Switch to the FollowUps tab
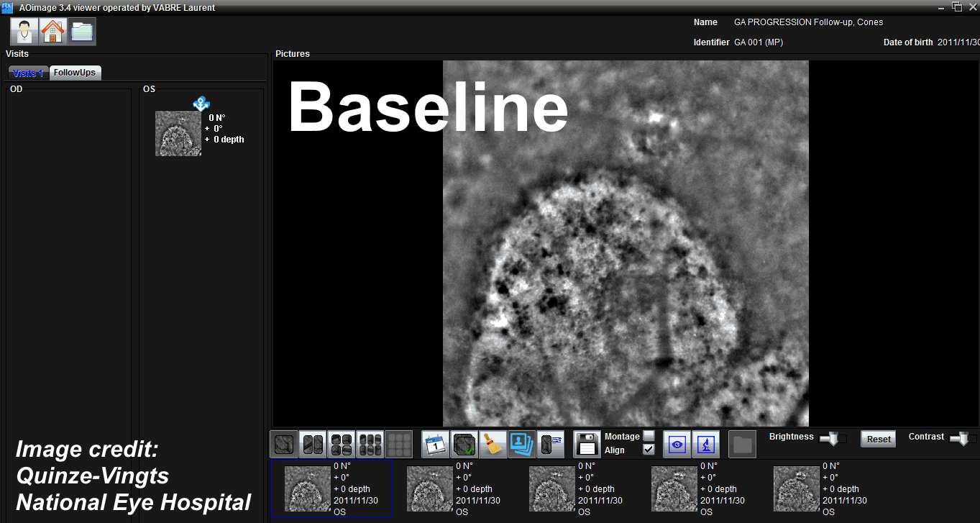This screenshot has height=523, width=980. [x=75, y=73]
